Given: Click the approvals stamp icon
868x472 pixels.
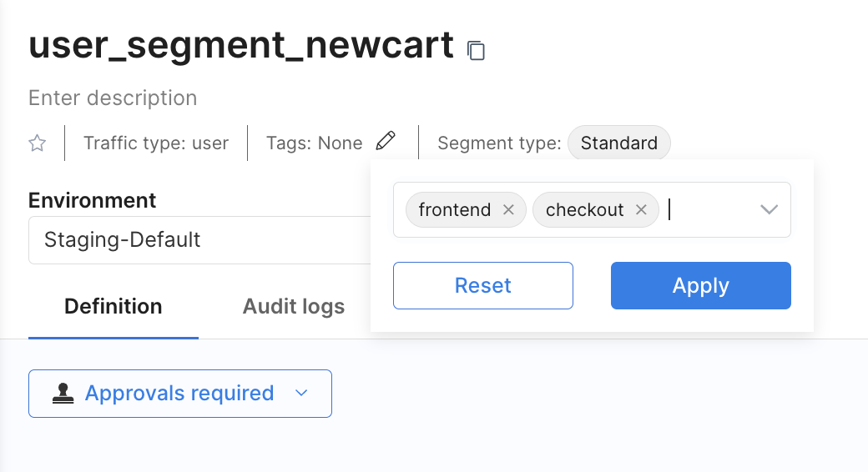Looking at the screenshot, I should pyautogui.click(x=63, y=394).
